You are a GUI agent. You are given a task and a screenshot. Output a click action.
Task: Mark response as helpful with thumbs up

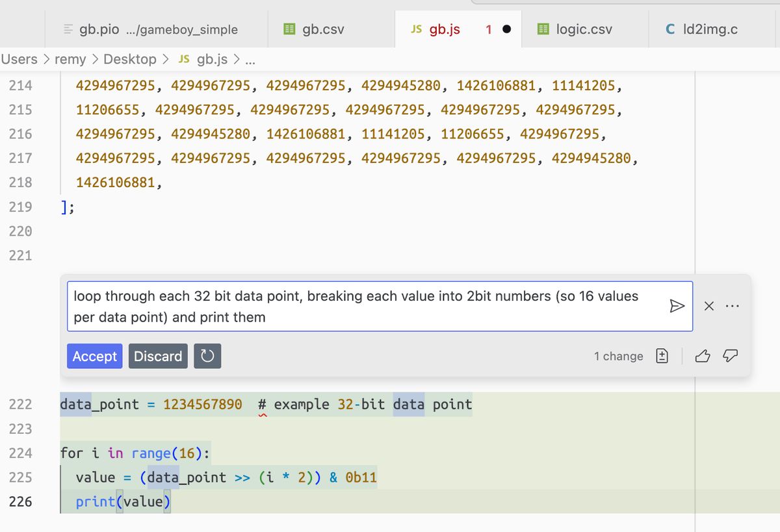(x=703, y=356)
